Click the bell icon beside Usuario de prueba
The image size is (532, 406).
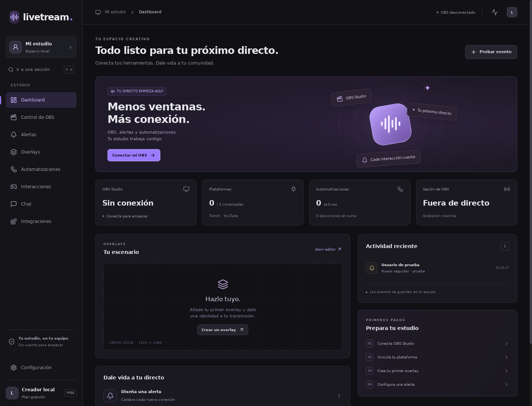tap(372, 268)
